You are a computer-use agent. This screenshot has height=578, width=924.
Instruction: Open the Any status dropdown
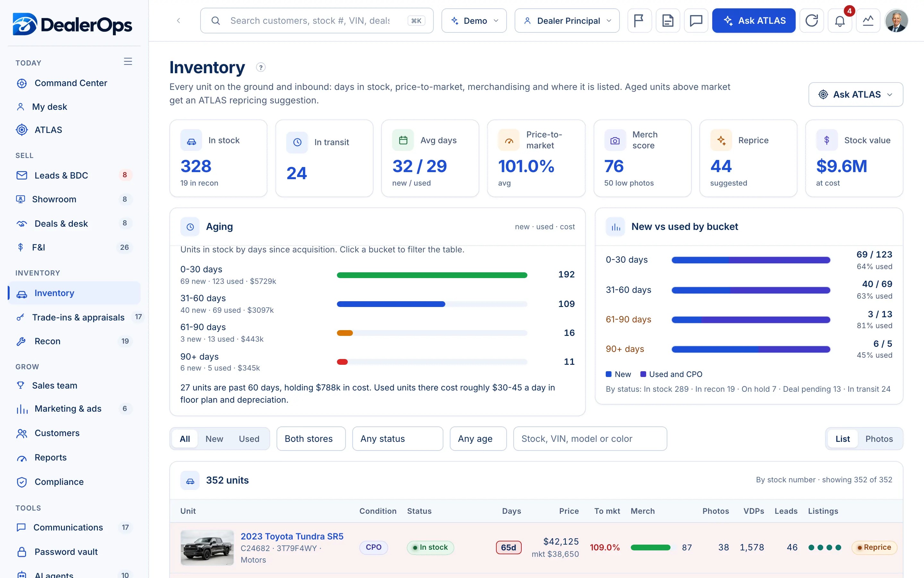tap(398, 439)
